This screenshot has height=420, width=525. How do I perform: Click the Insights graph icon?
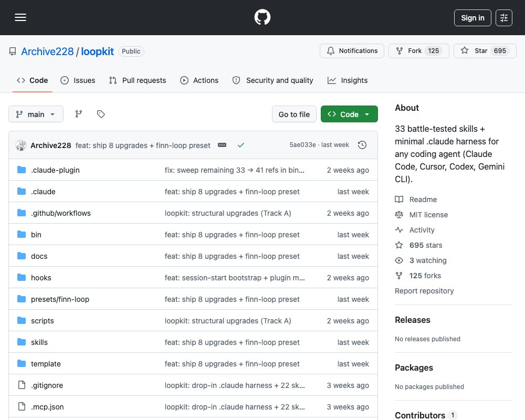[331, 80]
